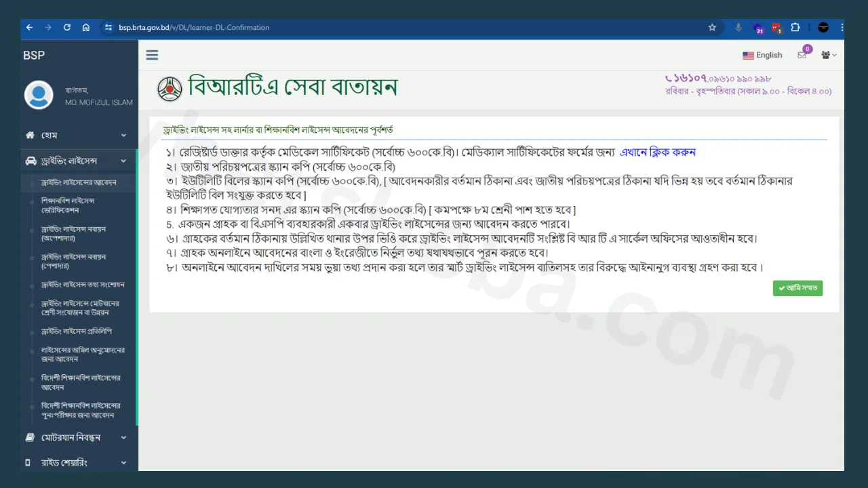Image resolution: width=868 pixels, height=488 pixels.
Task: Click inside the browser address bar
Action: point(194,27)
